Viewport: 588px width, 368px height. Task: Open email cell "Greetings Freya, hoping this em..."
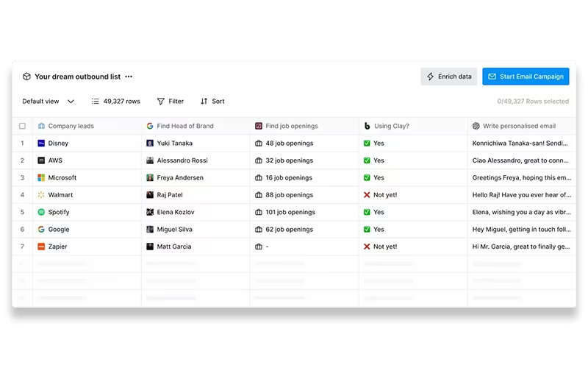pos(522,178)
